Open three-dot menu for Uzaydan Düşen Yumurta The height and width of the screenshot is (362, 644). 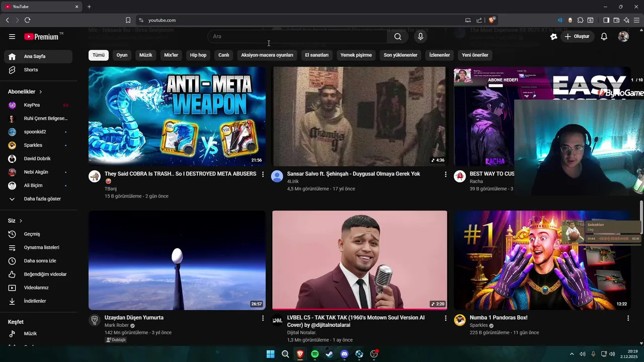[263, 318]
